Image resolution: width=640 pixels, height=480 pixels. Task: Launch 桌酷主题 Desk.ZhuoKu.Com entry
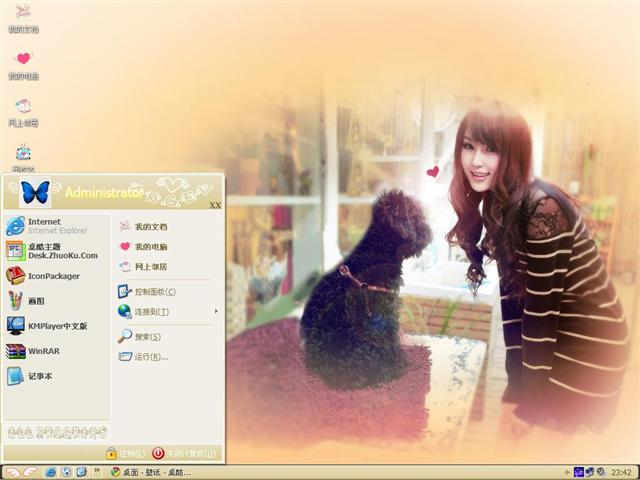[x=56, y=251]
